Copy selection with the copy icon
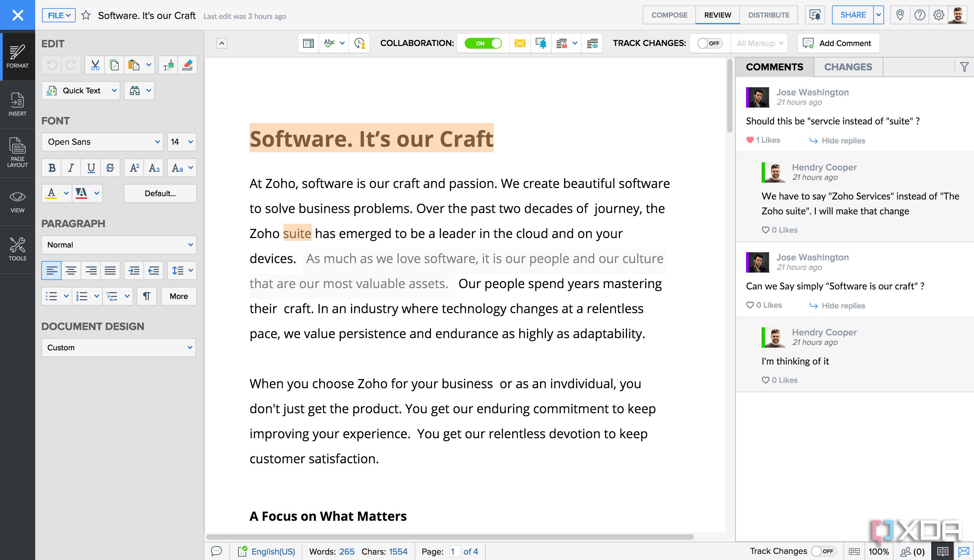The height and width of the screenshot is (560, 974). [114, 65]
